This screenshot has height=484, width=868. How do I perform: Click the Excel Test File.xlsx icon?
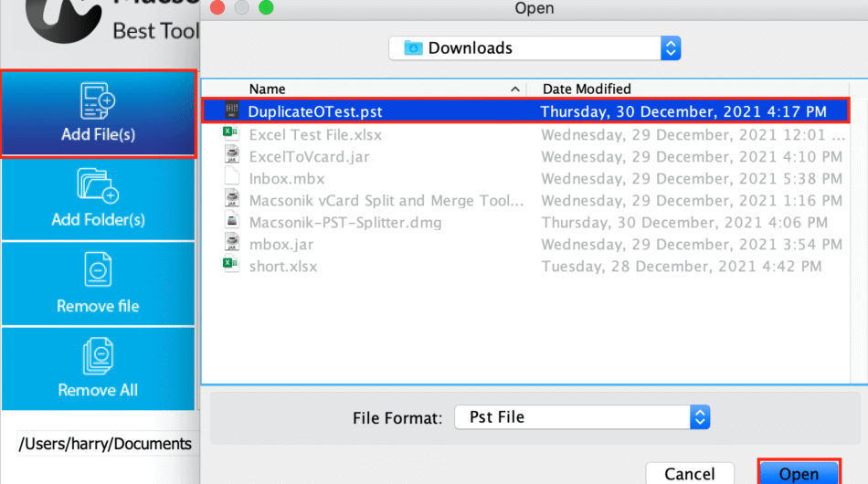coord(231,132)
